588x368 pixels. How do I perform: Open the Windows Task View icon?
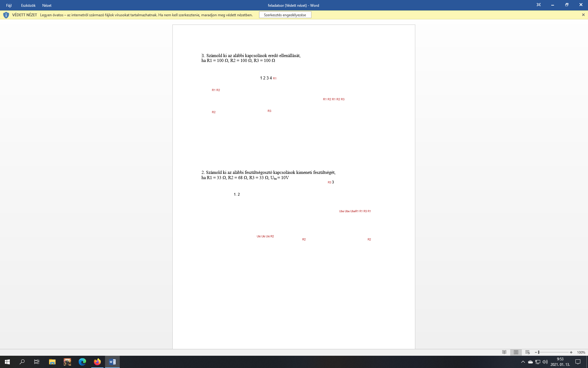37,362
